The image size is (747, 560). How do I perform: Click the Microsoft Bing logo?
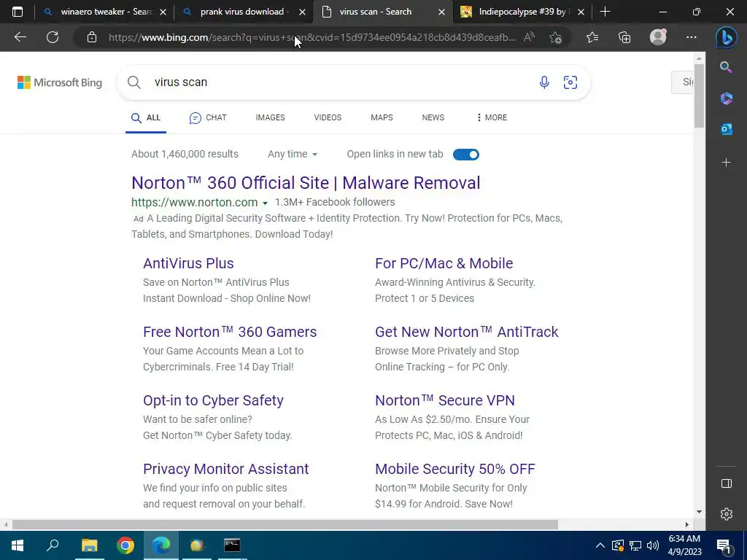(60, 82)
